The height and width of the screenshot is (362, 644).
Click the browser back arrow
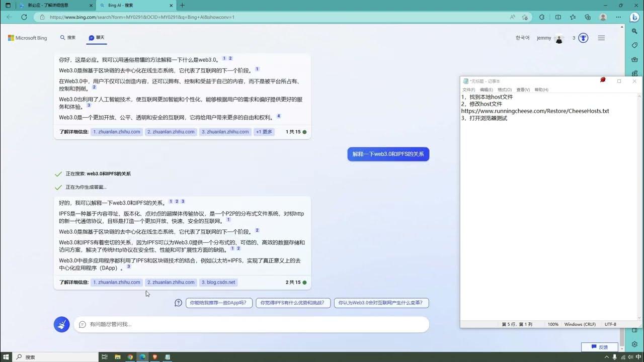(9, 17)
